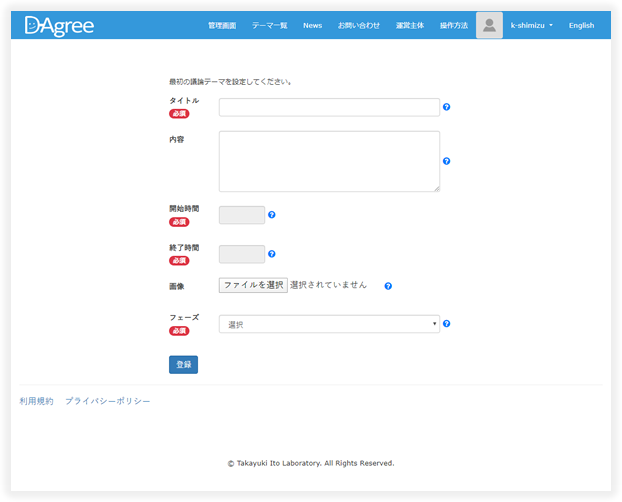Show help for the タイトル field
The height and width of the screenshot is (502, 622).
click(x=446, y=107)
